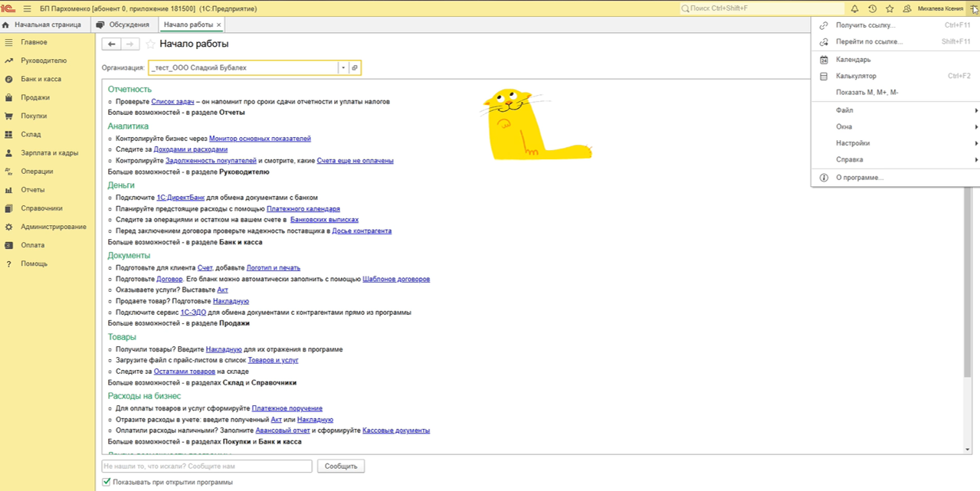
Task: Open the Шаблонов договоров link
Action: [x=396, y=279]
